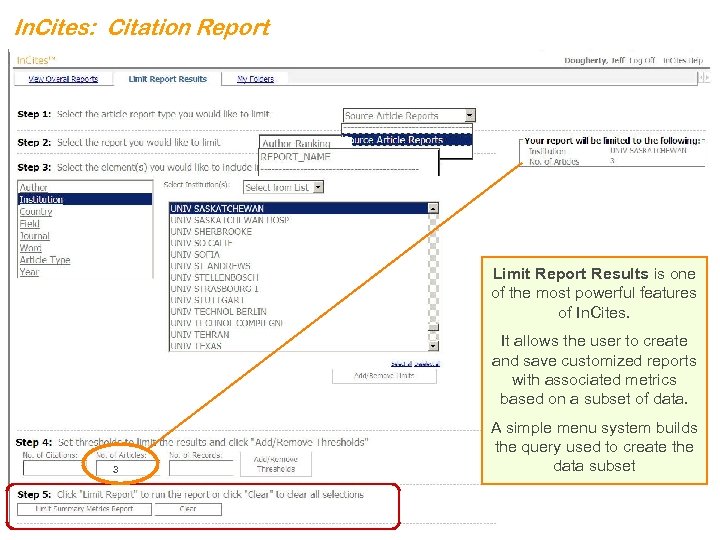
Task: Open the My Folders tab
Action: coord(255,79)
